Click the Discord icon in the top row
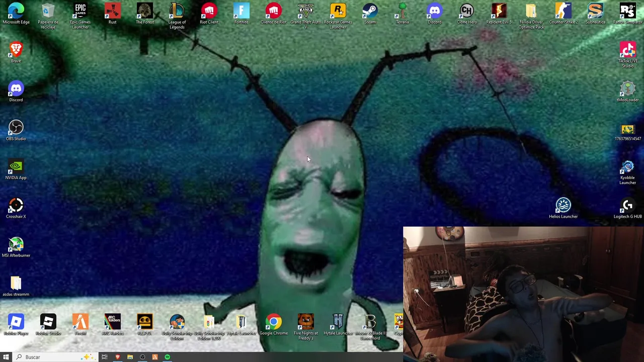 tap(435, 14)
